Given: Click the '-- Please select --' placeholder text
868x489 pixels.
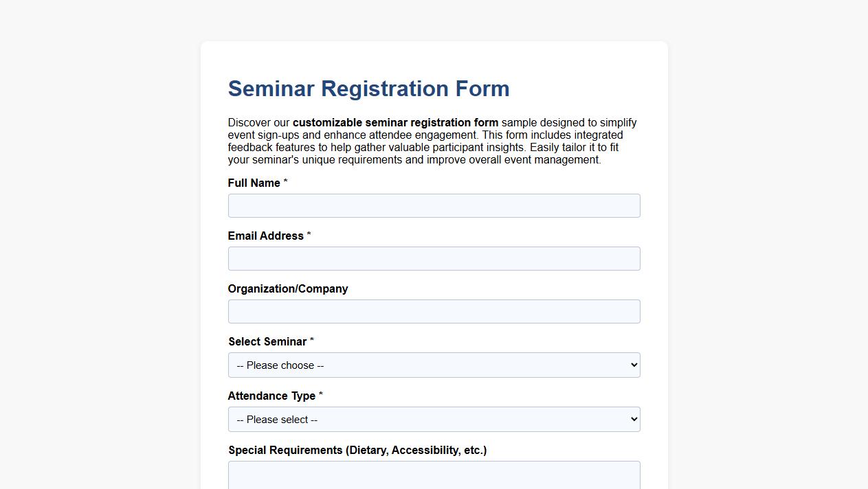Looking at the screenshot, I should (x=276, y=419).
